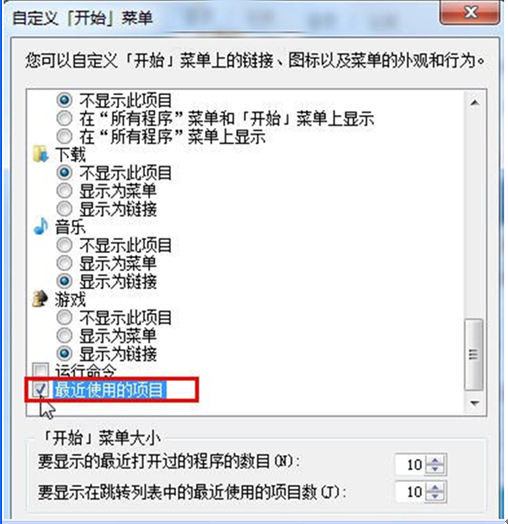Decrease jump list items count spinner
This screenshot has width=508, height=524.
[x=435, y=496]
